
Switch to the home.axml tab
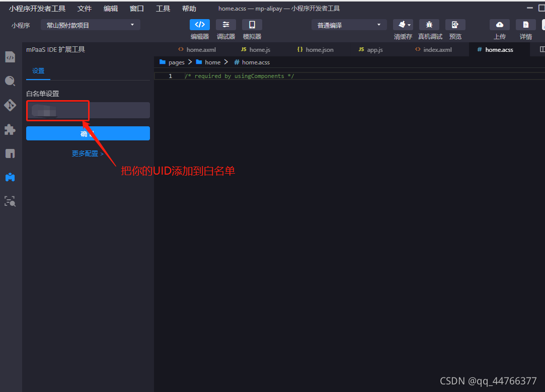tap(197, 50)
